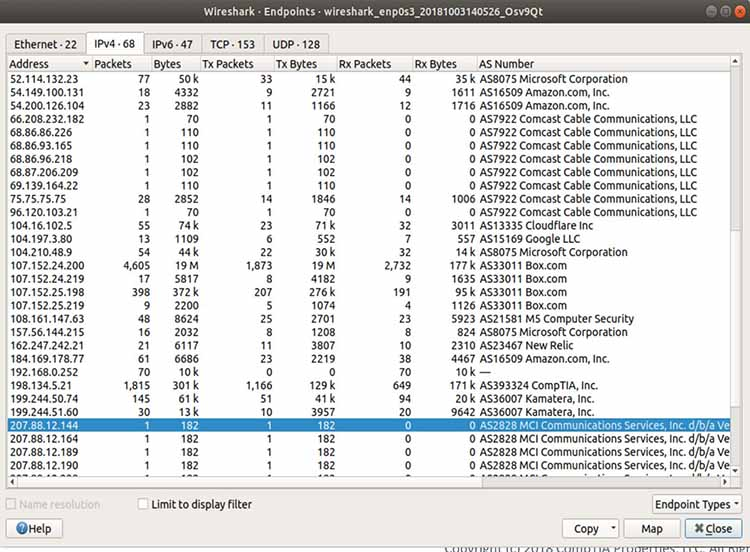Sort by the Packets column header
This screenshot has width=750, height=552.
click(x=121, y=64)
